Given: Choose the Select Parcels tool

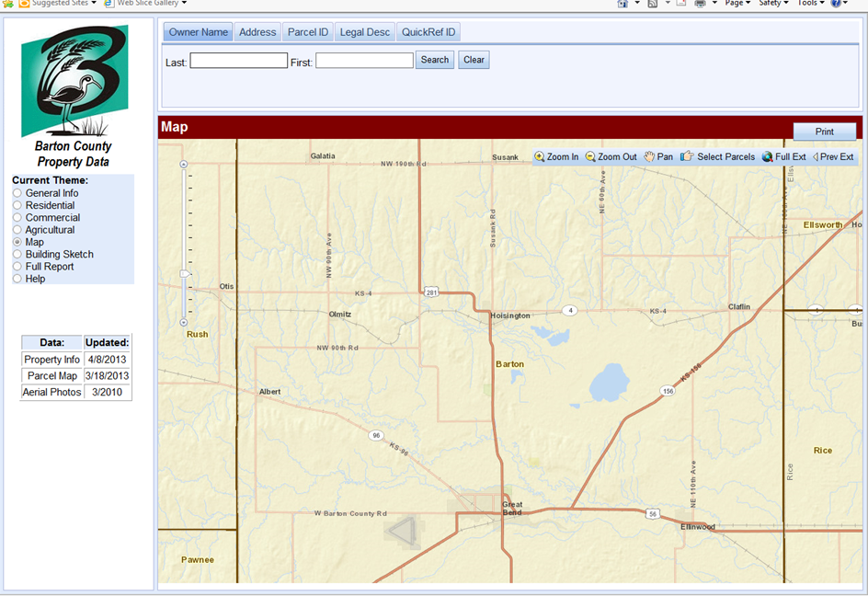Looking at the screenshot, I should click(x=718, y=156).
